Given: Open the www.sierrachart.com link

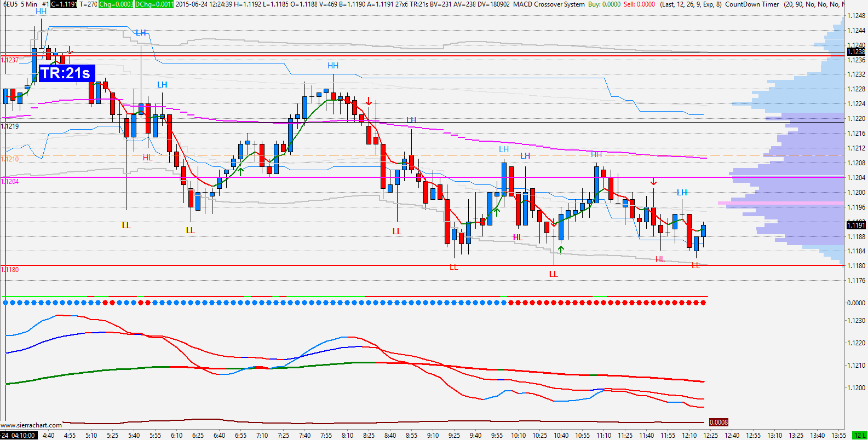Looking at the screenshot, I should point(31,425).
